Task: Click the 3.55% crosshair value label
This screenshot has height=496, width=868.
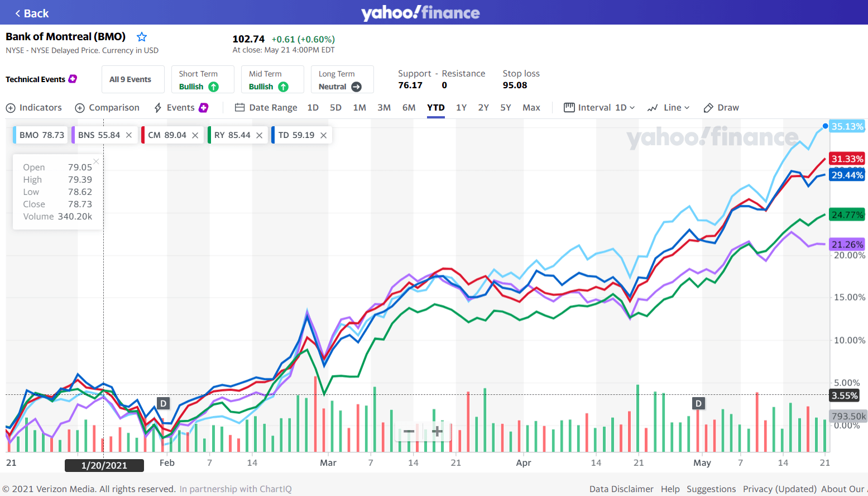Action: tap(845, 395)
